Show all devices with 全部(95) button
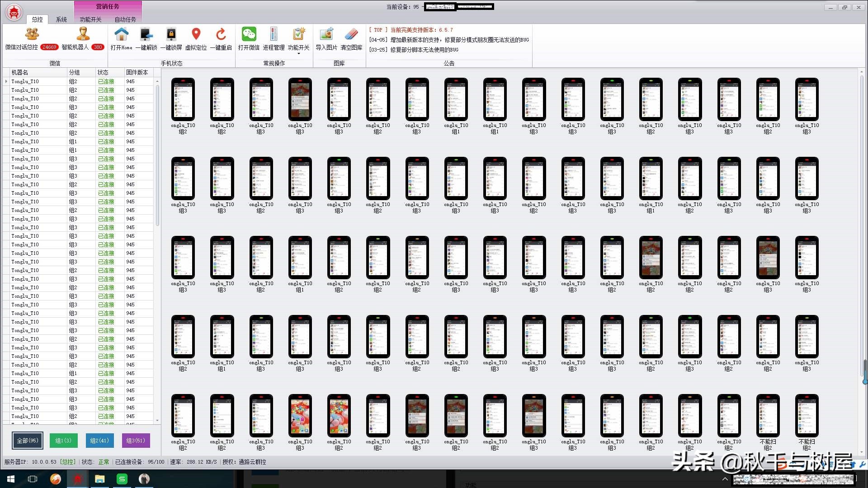Image resolution: width=868 pixels, height=488 pixels. click(28, 441)
